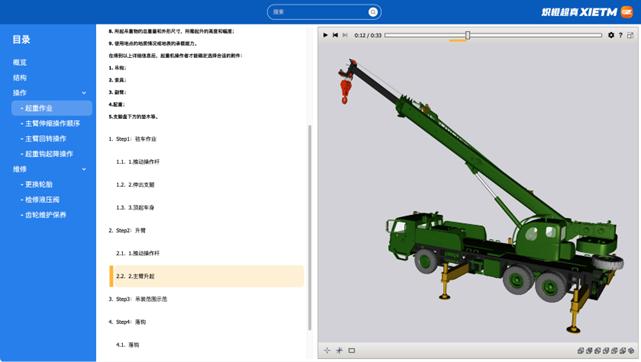Screen dimensions: 641x362
Task: Collapse the 维修 section chevron
Action: [84, 169]
